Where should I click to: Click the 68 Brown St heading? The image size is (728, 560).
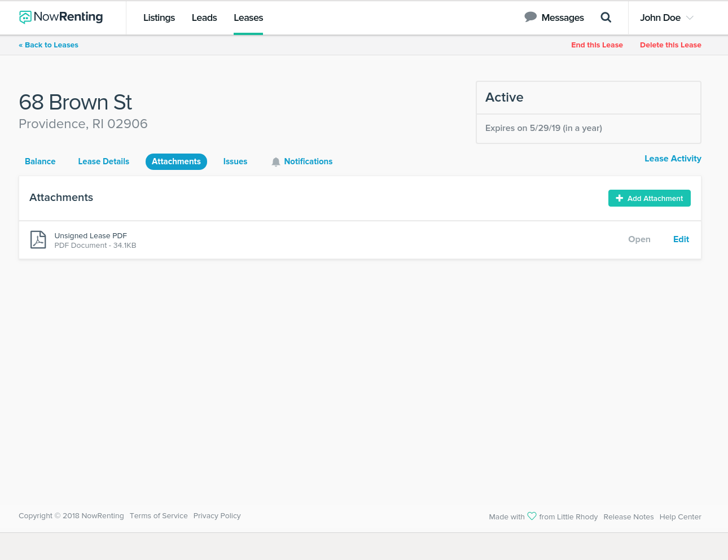coord(75,102)
